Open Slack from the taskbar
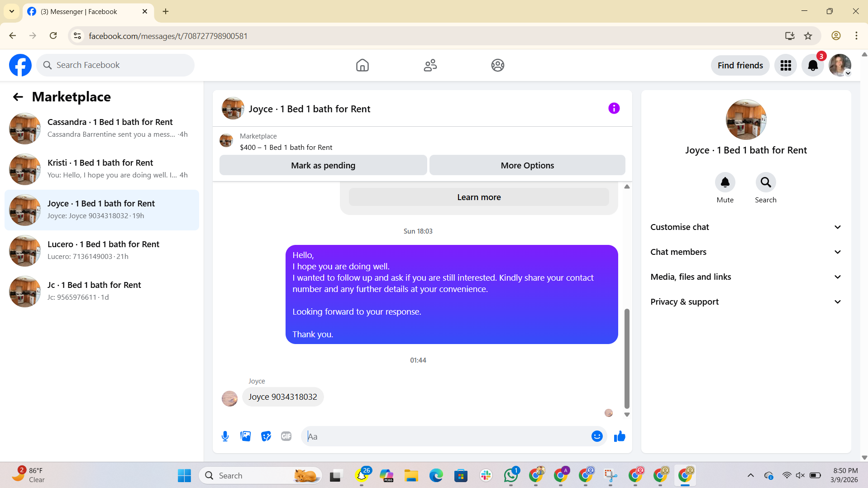 click(486, 475)
